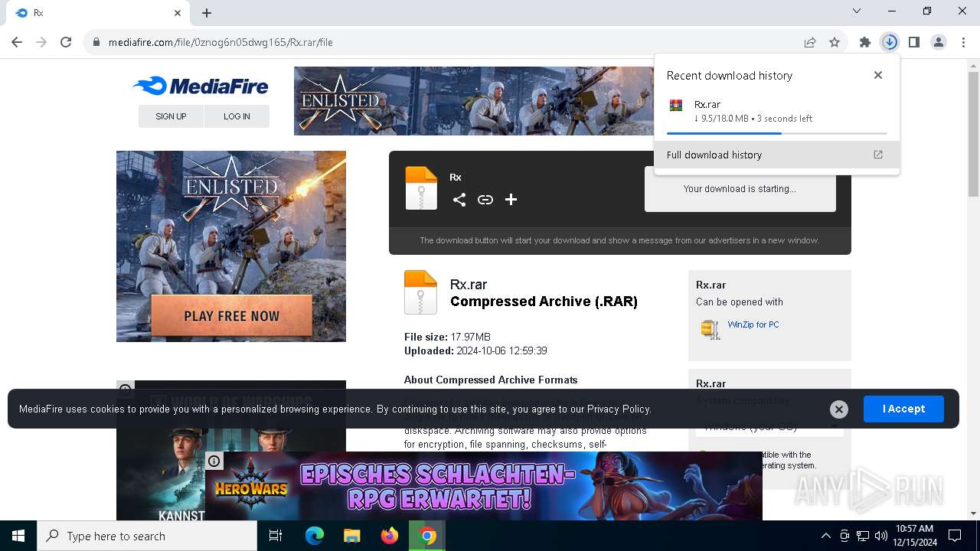This screenshot has width=980, height=551.
Task: Bookmark this page with star icon
Action: (835, 43)
